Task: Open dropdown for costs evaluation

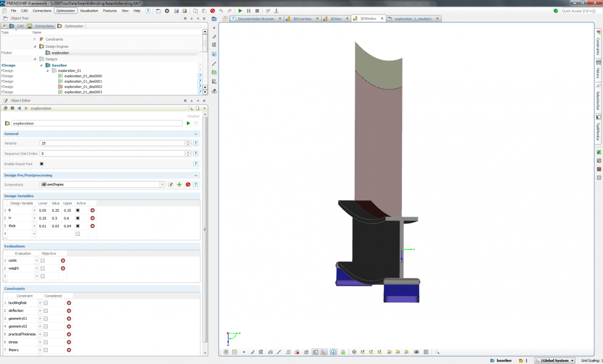Action: tap(37, 261)
